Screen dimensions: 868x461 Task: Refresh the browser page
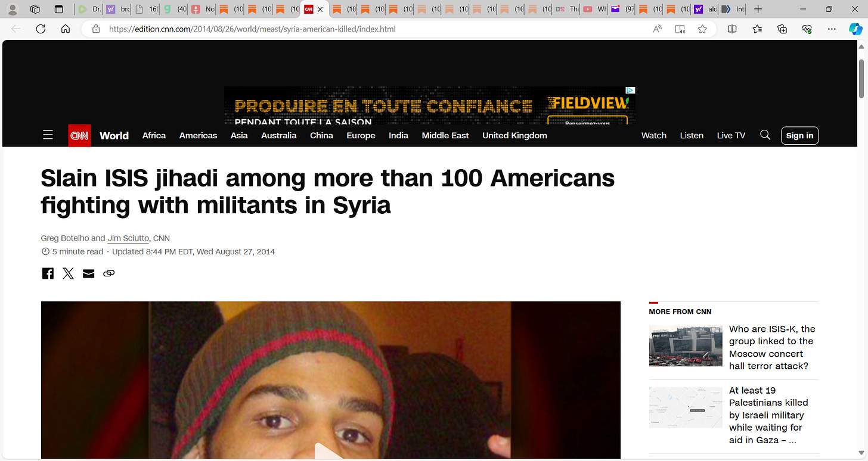coord(41,29)
